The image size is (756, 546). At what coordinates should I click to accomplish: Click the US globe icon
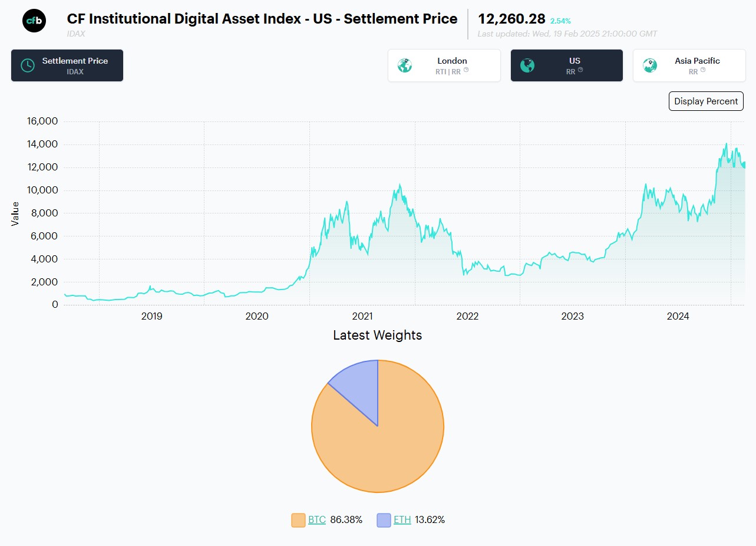[527, 65]
